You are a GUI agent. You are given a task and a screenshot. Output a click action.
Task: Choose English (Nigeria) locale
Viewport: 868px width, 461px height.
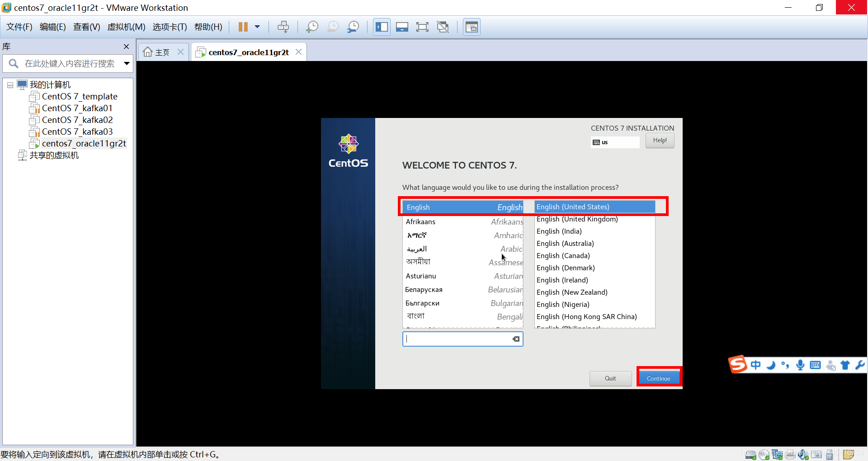594,305
